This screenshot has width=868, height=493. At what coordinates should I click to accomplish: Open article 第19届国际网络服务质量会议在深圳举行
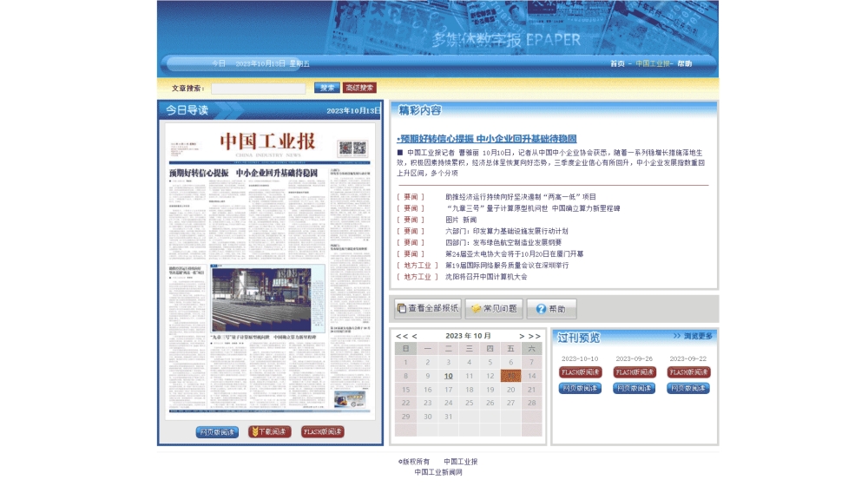tap(507, 266)
